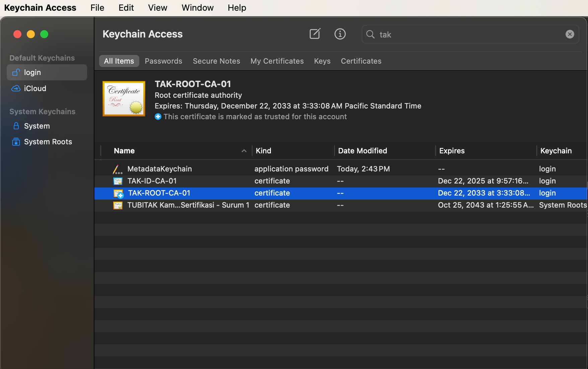This screenshot has width=588, height=369.
Task: Sort by the Date Modified column header
Action: 363,151
